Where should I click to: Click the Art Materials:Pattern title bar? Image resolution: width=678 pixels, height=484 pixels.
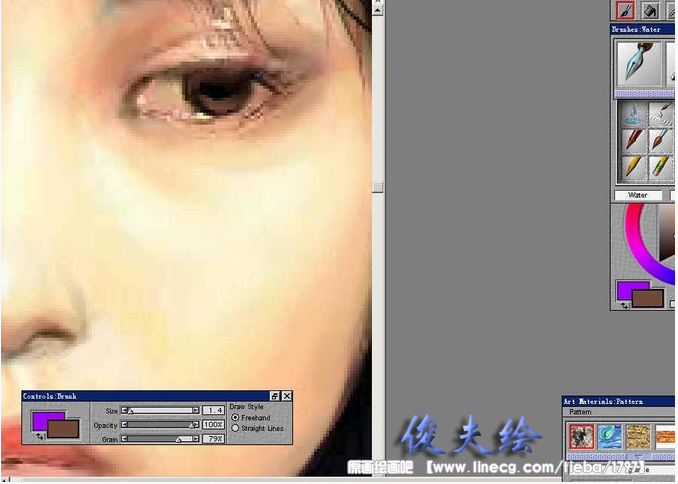point(618,402)
